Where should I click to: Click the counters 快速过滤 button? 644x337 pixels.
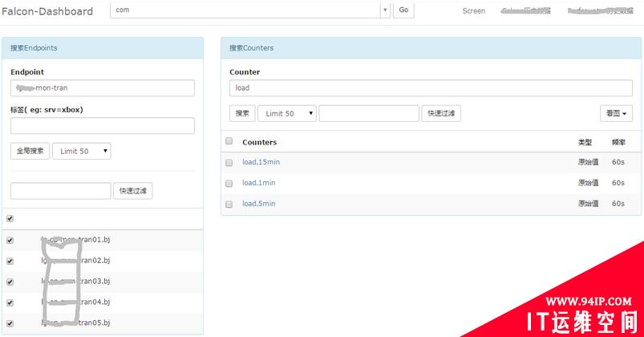pos(441,113)
